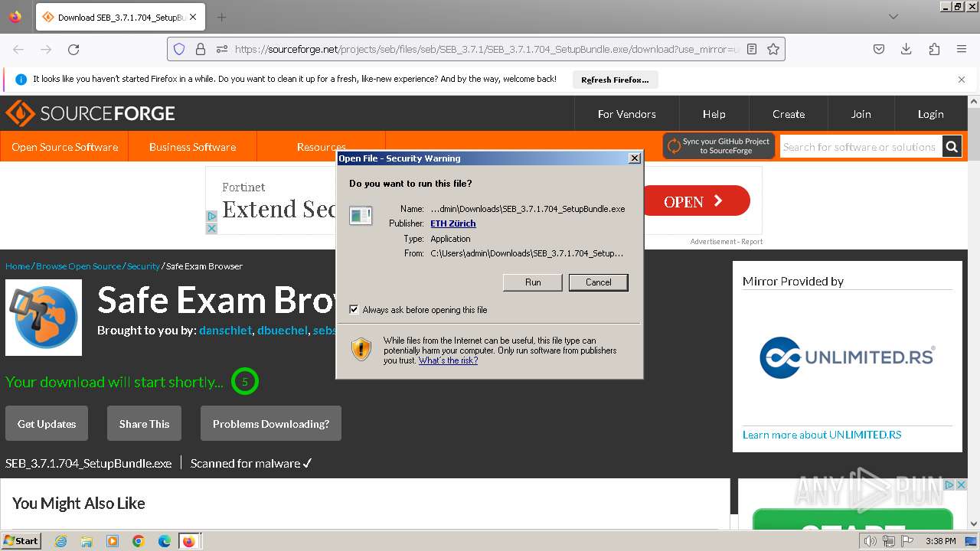Click the software search input field
Image resolution: width=980 pixels, height=551 pixels.
(861, 147)
